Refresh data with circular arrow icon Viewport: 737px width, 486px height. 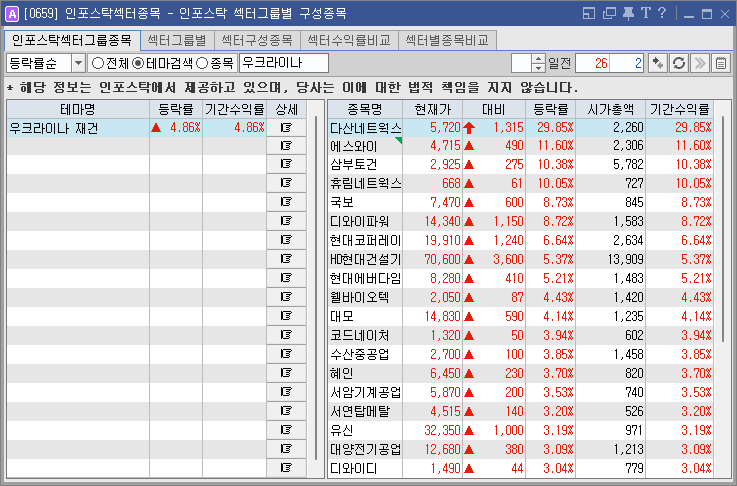[x=679, y=63]
